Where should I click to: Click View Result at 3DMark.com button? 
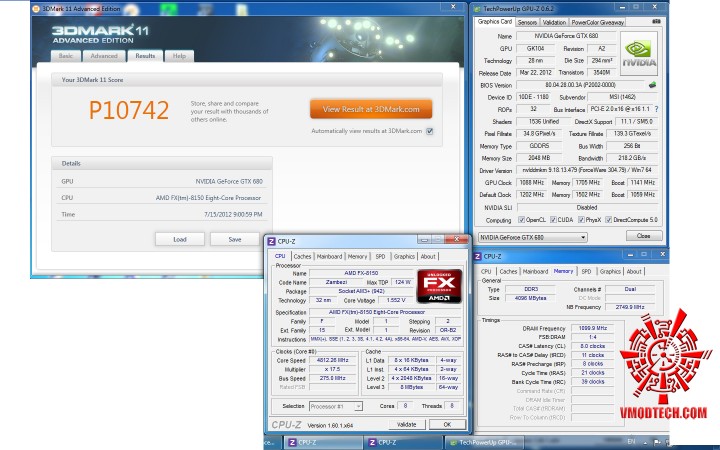371,109
